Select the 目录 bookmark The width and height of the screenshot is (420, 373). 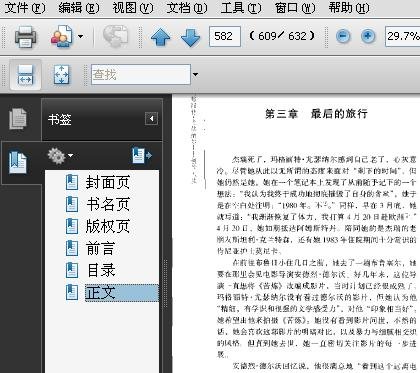101,270
